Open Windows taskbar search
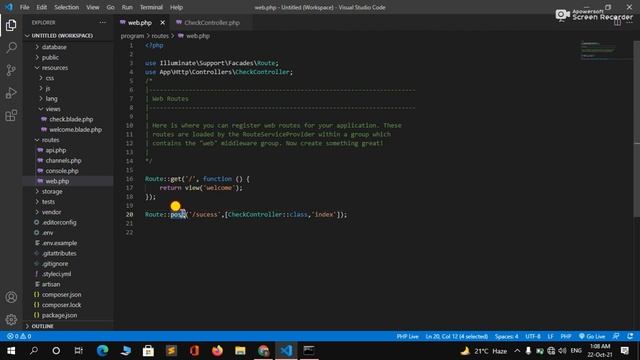This screenshot has width=640, height=360. (34, 351)
